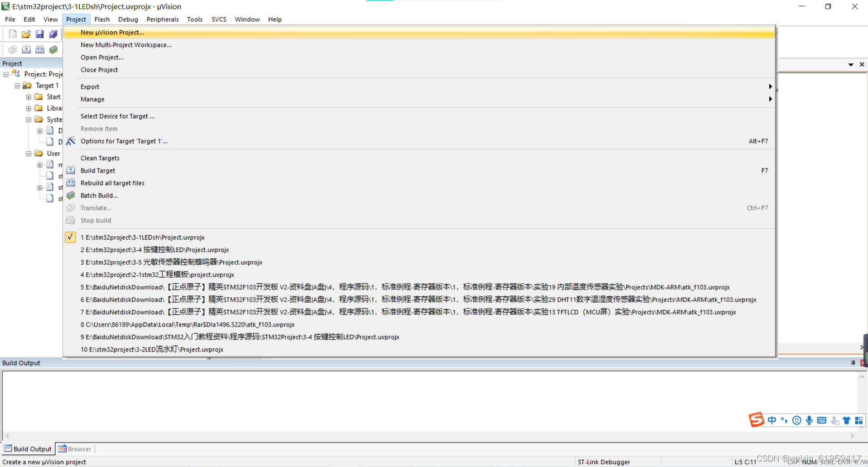
Task: Expand the Start folder node
Action: pyautogui.click(x=29, y=97)
